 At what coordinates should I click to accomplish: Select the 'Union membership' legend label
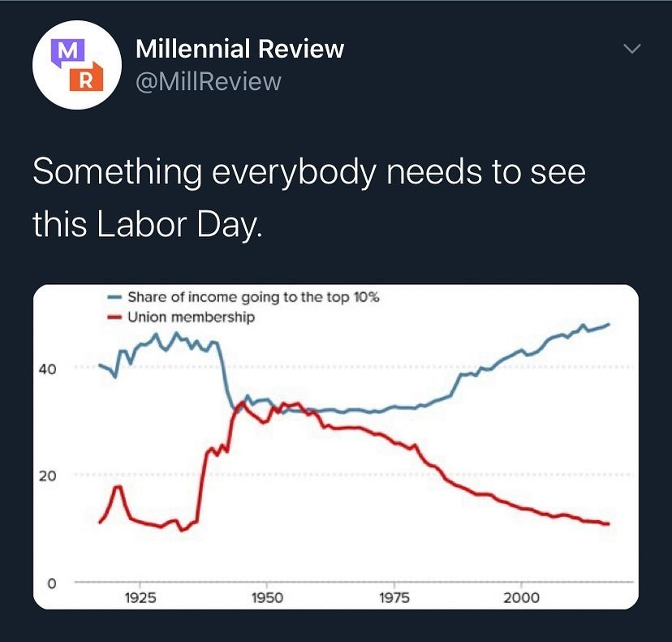point(192,317)
